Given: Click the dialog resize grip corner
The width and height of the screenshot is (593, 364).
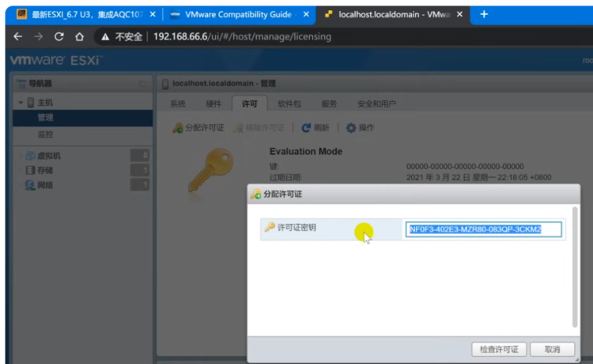Looking at the screenshot, I should pos(576,359).
